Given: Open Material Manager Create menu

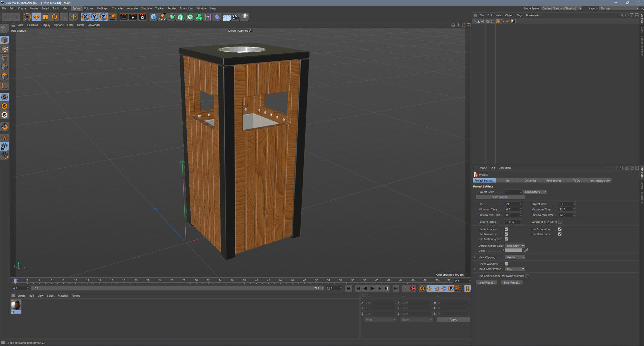Looking at the screenshot, I should [21, 296].
